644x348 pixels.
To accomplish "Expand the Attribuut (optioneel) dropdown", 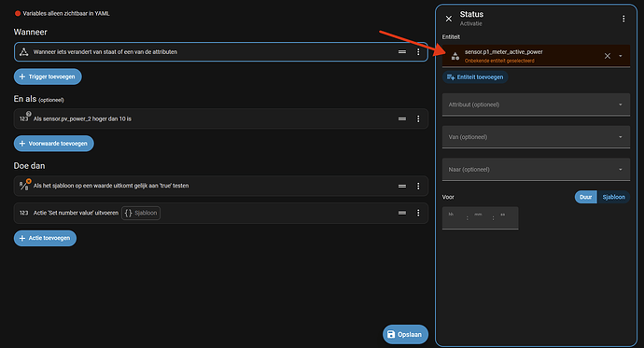I will 536,104.
